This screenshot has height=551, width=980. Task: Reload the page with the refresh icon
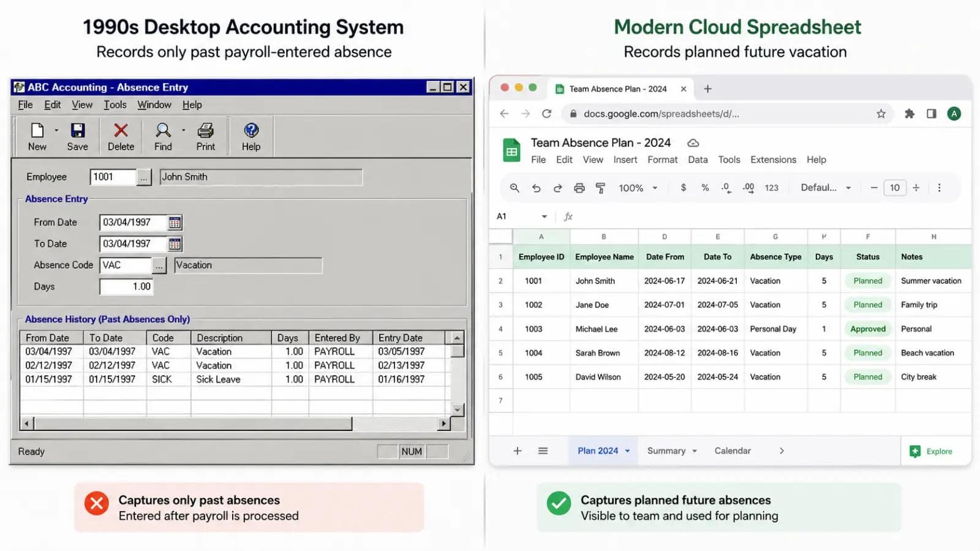[x=547, y=114]
